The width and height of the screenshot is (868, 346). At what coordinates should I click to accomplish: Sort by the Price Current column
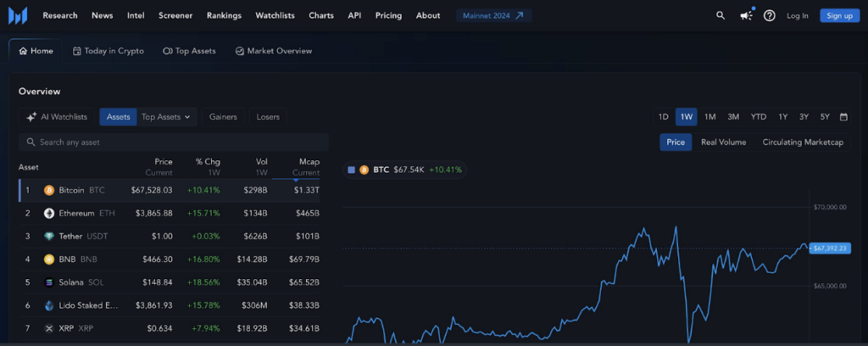[159, 167]
